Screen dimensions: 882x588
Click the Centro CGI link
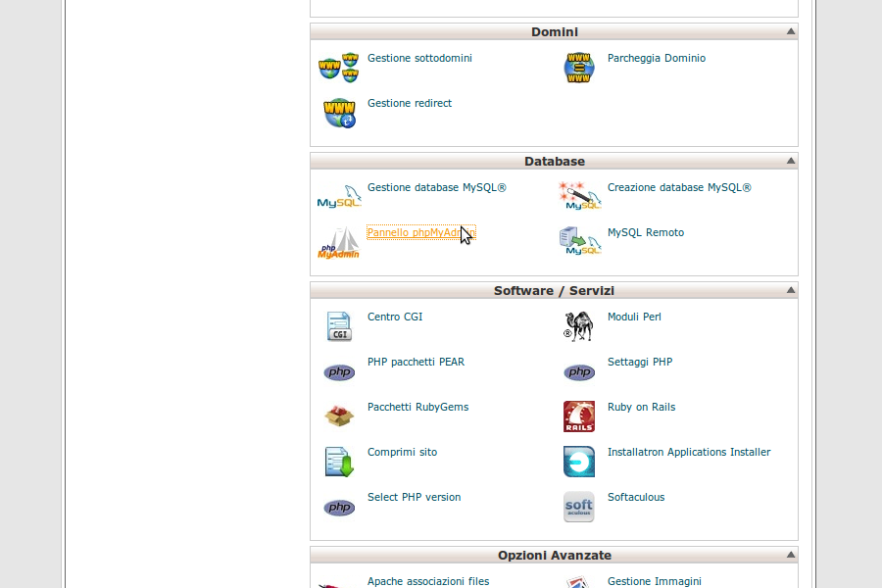pos(395,317)
